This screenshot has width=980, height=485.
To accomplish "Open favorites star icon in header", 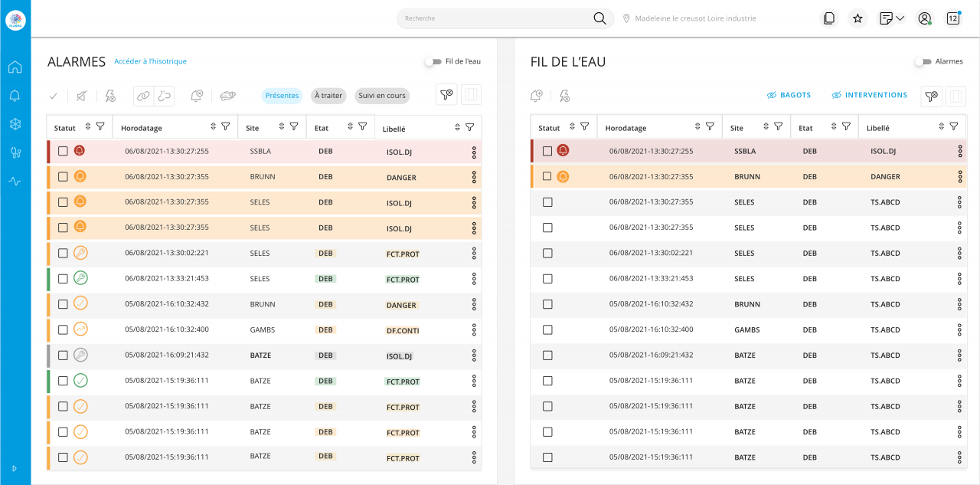I will click(x=857, y=18).
